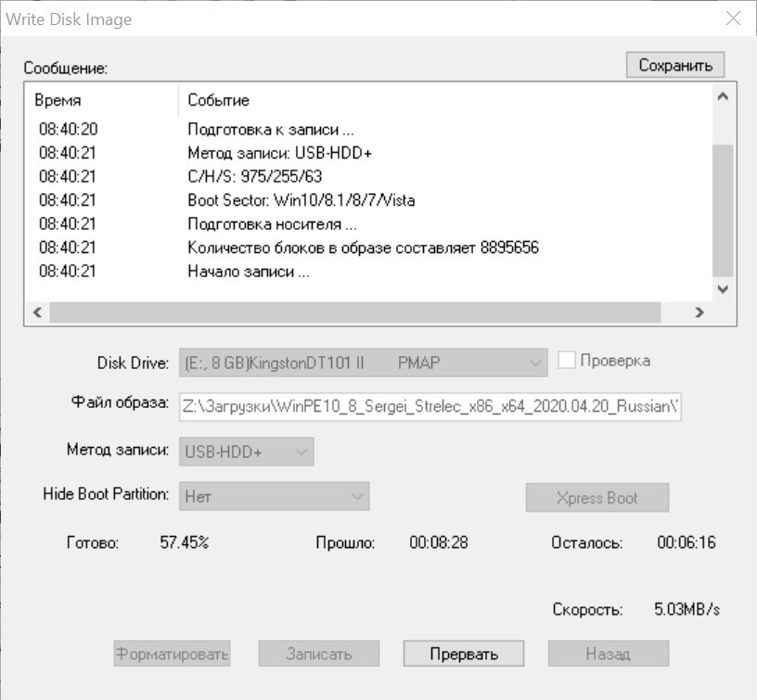Open the Метод записи USB-HDD+ dropdown
The width and height of the screenshot is (757, 700).
point(246,452)
